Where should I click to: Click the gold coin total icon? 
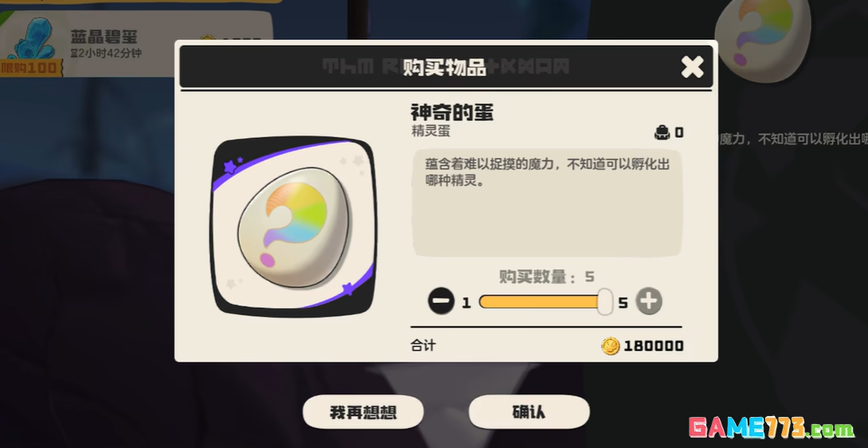[610, 347]
